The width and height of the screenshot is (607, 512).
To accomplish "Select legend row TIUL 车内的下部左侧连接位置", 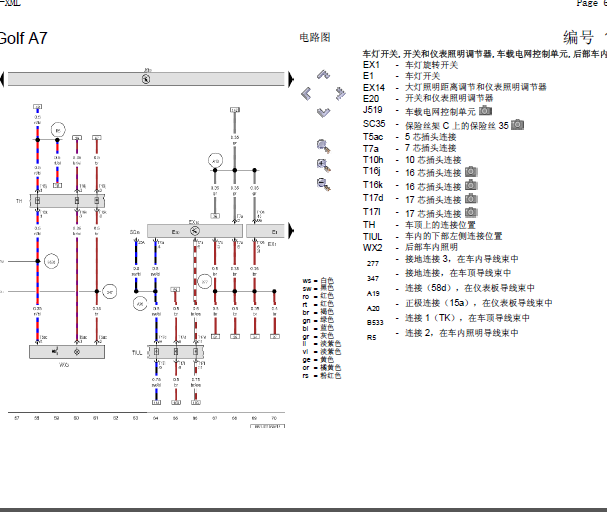I will click(432, 236).
